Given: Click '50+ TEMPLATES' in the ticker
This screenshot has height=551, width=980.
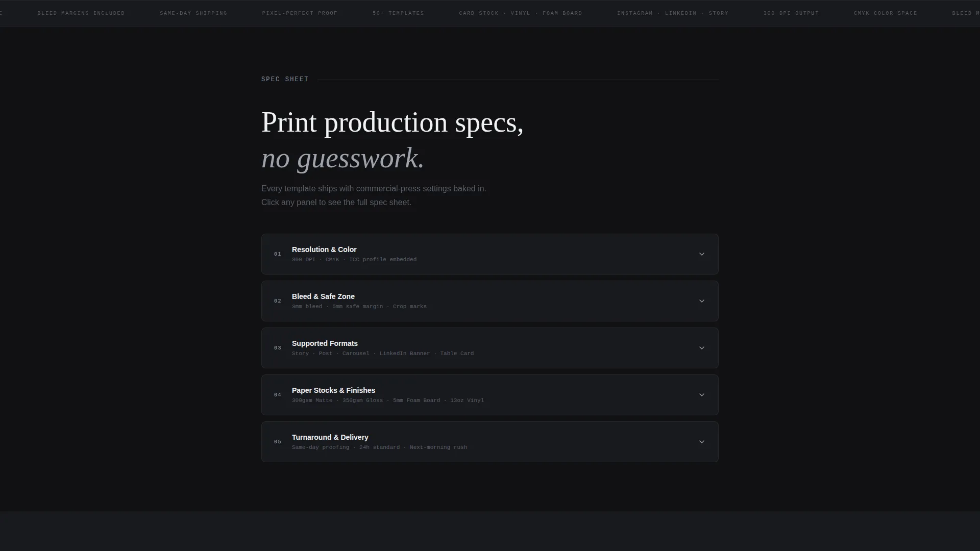Looking at the screenshot, I should point(398,13).
